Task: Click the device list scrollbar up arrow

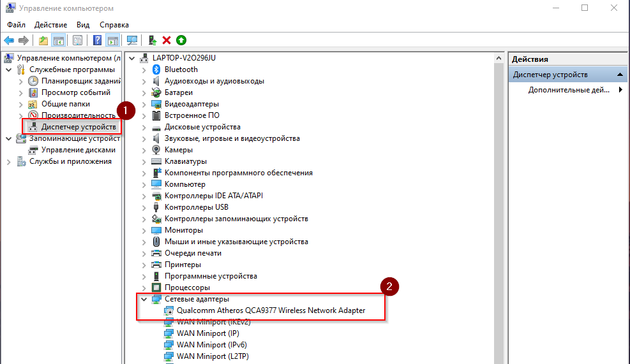Action: pyautogui.click(x=499, y=58)
